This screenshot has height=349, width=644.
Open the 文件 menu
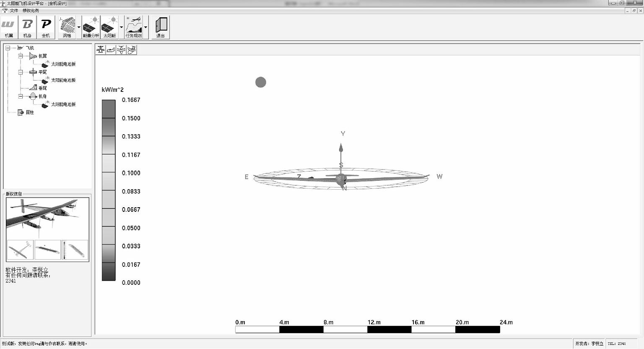[x=14, y=10]
